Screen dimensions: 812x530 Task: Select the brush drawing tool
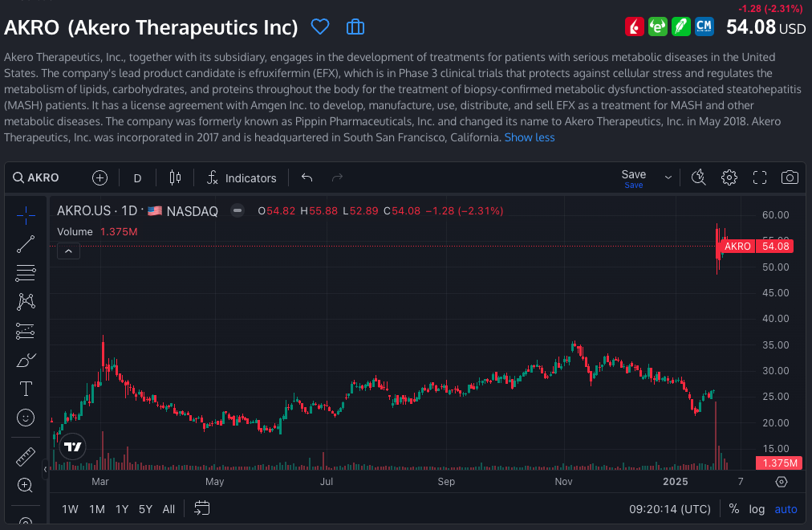(x=26, y=360)
